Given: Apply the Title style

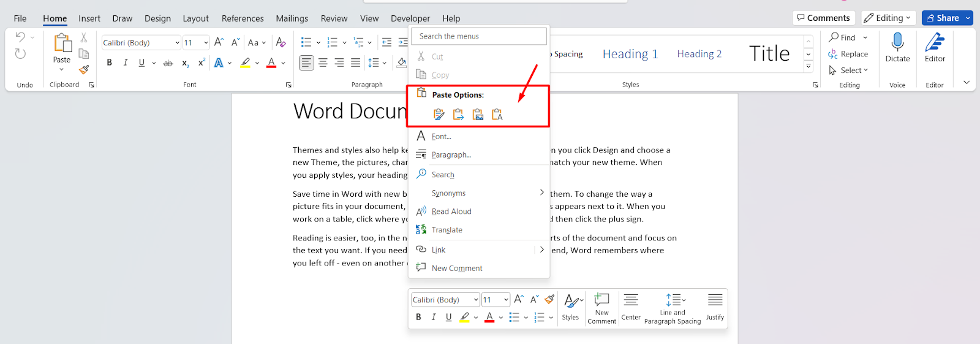Looking at the screenshot, I should click(x=769, y=54).
